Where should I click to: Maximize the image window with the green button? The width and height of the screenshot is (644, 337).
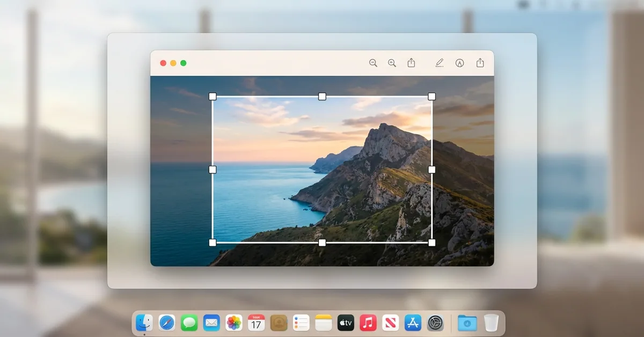[x=184, y=63]
